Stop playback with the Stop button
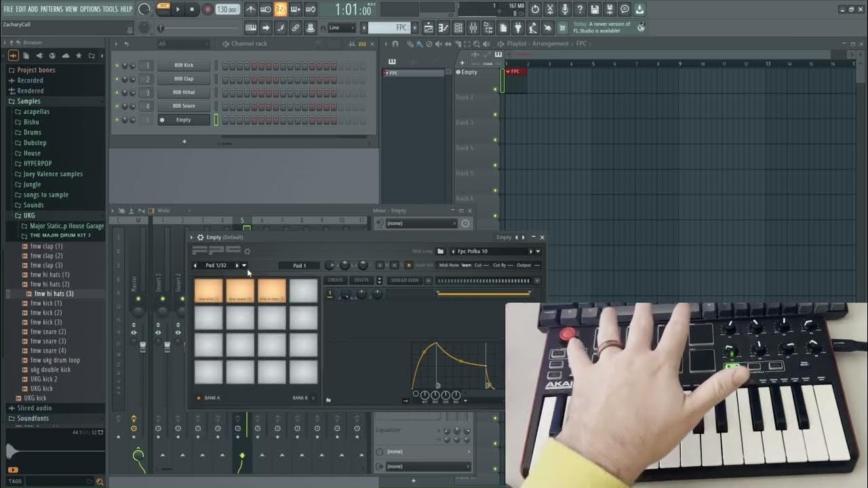Screen dimensions: 868x488 pos(193,9)
